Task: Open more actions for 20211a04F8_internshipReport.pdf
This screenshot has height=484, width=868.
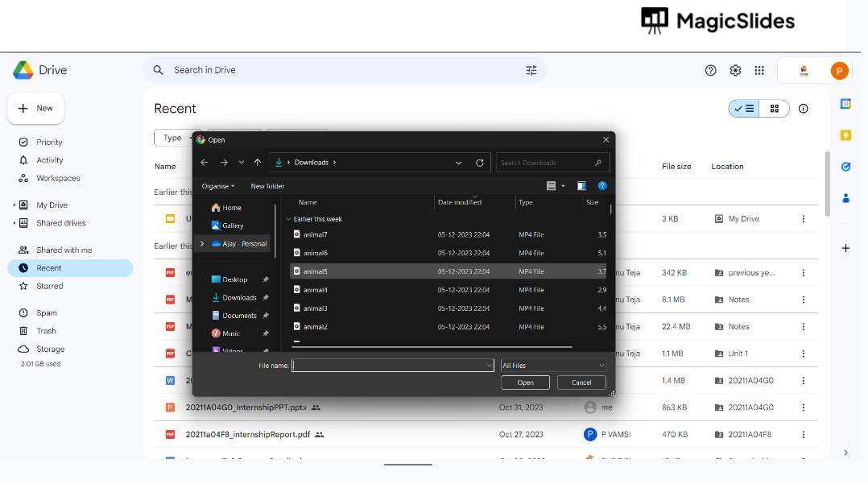Action: pos(804,435)
